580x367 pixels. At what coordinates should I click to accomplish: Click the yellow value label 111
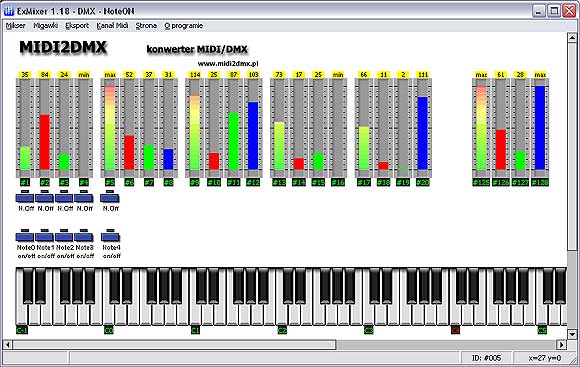click(423, 74)
